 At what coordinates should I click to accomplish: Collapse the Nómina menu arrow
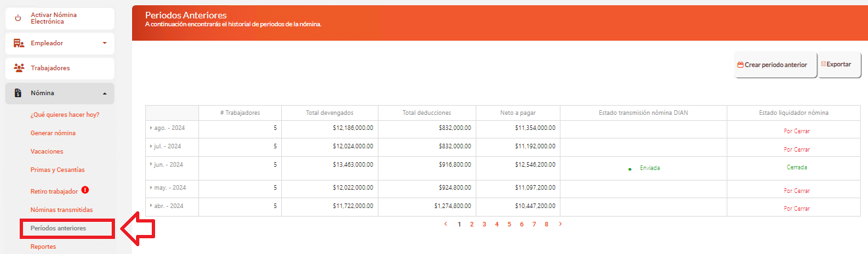[x=104, y=93]
